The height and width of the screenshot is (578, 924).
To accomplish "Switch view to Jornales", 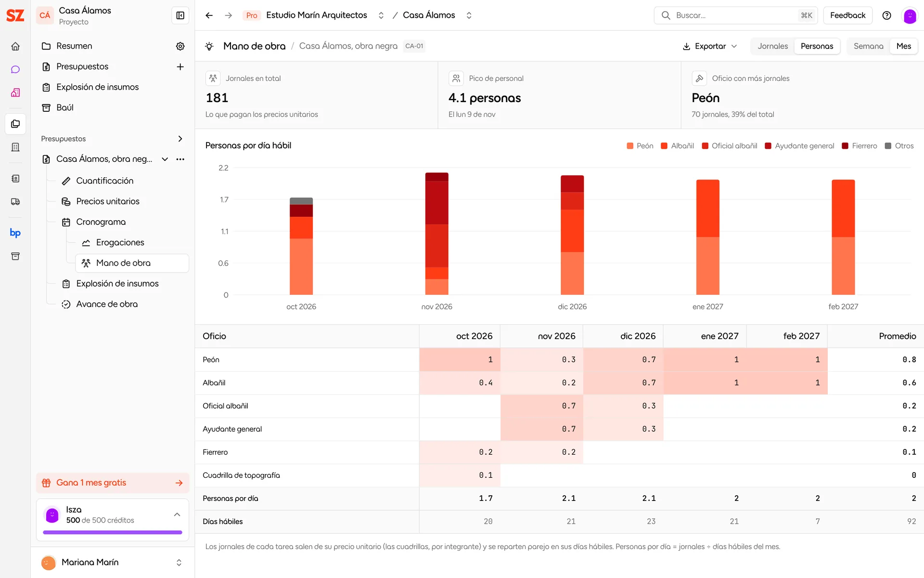I will pos(773,46).
